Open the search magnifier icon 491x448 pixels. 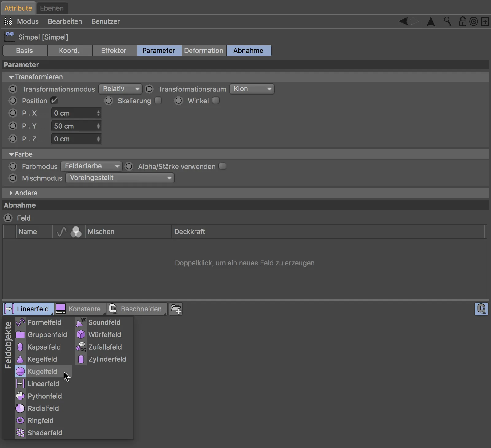(447, 21)
